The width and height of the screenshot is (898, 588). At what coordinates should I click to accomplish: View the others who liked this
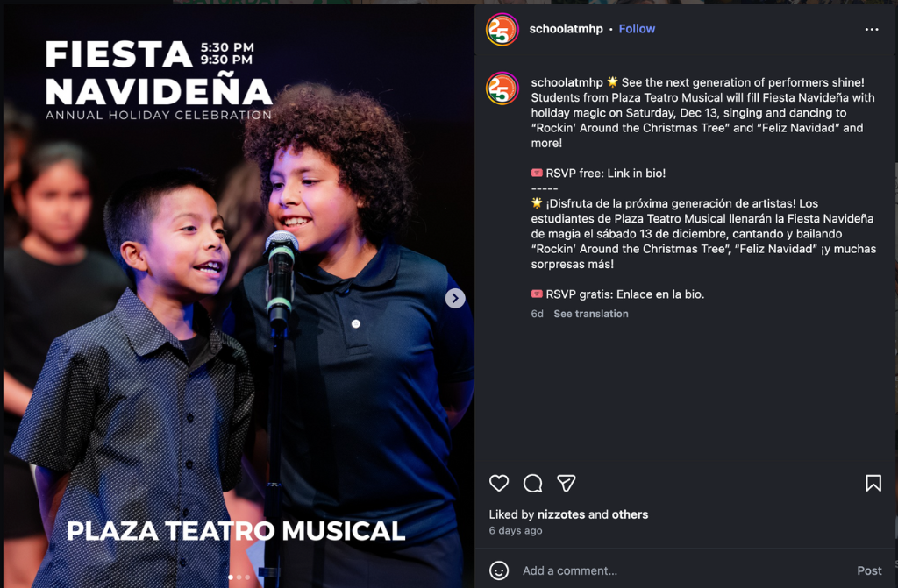(x=631, y=514)
